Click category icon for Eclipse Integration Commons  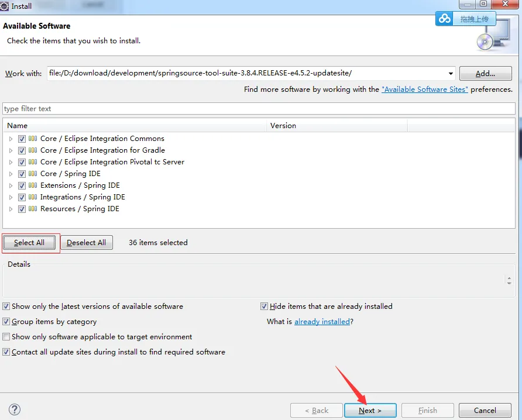(x=33, y=138)
